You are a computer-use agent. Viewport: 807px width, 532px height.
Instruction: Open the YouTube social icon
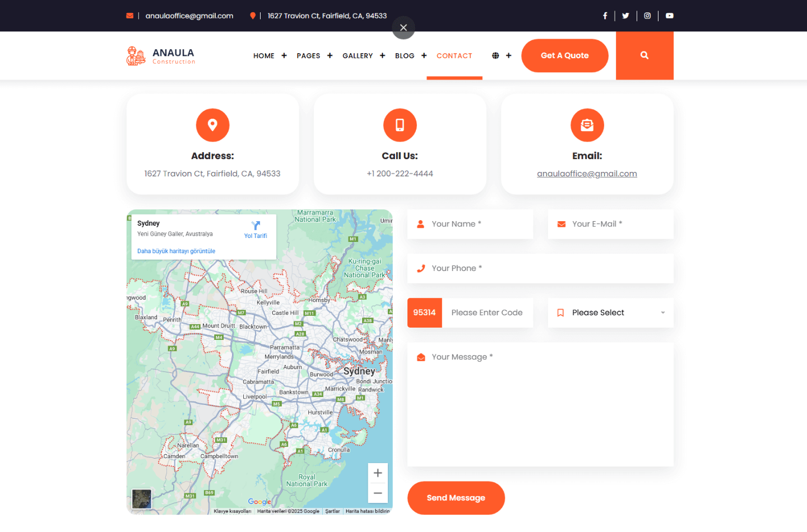tap(669, 16)
